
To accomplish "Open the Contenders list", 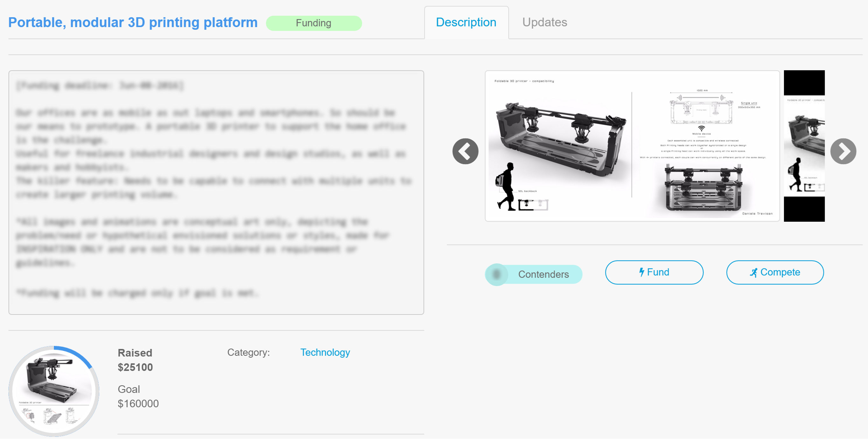I will coord(533,274).
